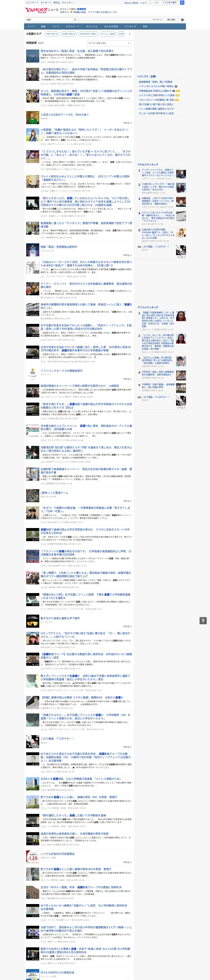
Task: Open topic サッカー元代表 田中孝司さん死去
Action: 156,113
